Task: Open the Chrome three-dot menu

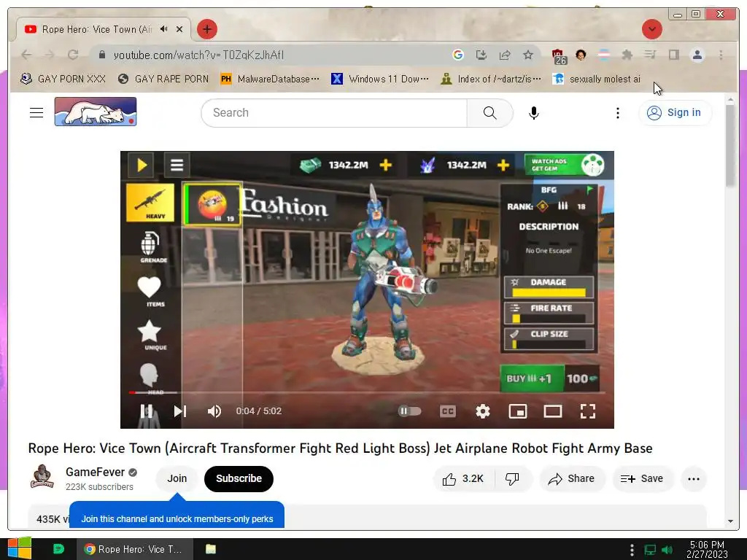Action: (721, 55)
